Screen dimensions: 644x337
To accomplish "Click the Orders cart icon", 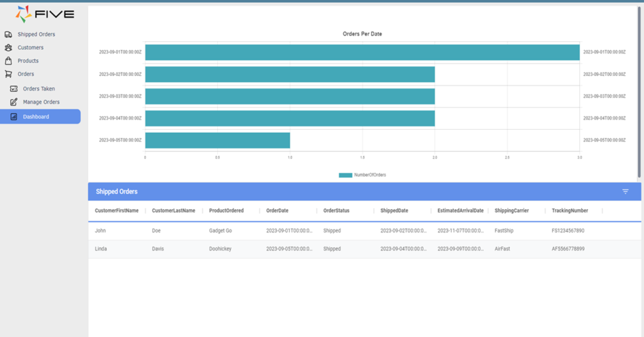I will click(8, 74).
